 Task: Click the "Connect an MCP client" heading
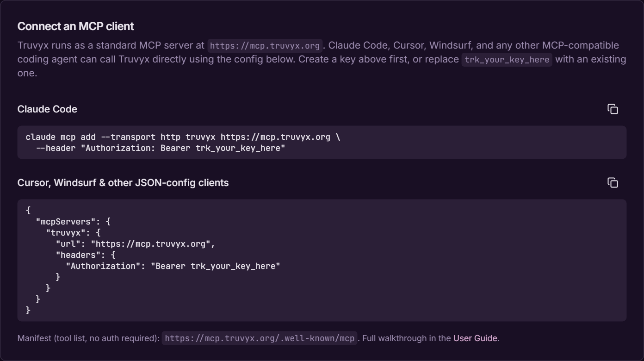pos(76,26)
